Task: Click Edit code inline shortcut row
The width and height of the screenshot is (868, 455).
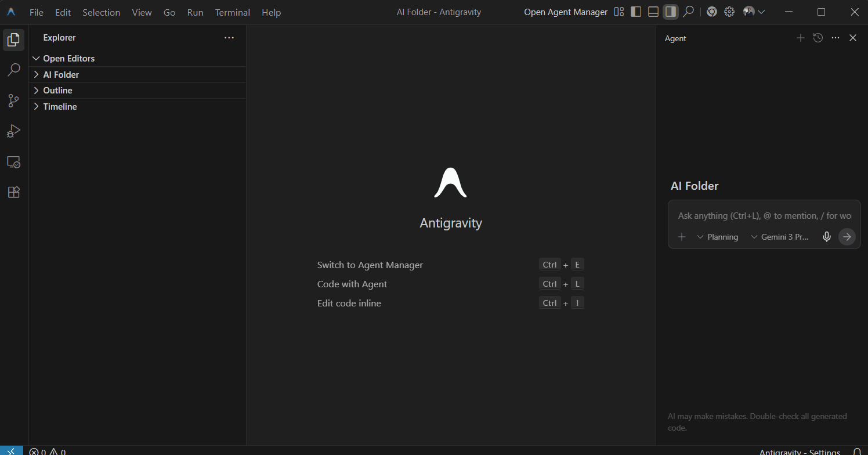Action: [x=450, y=304]
